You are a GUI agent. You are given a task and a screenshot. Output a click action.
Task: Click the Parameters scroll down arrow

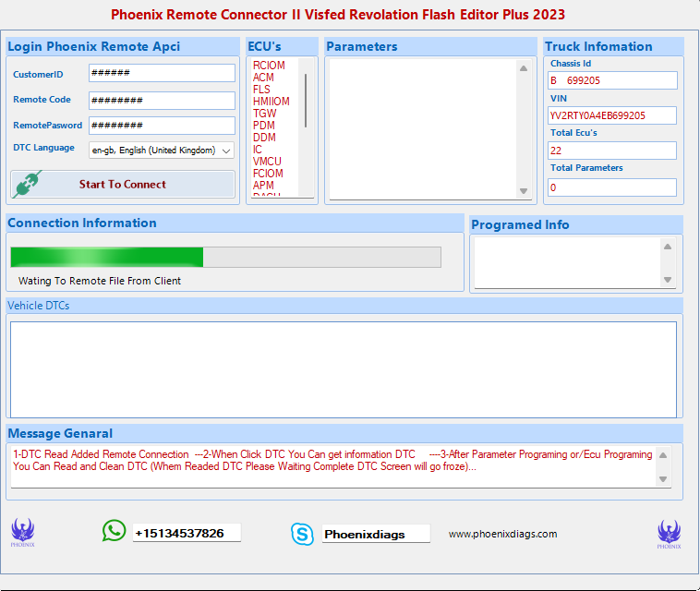[524, 191]
